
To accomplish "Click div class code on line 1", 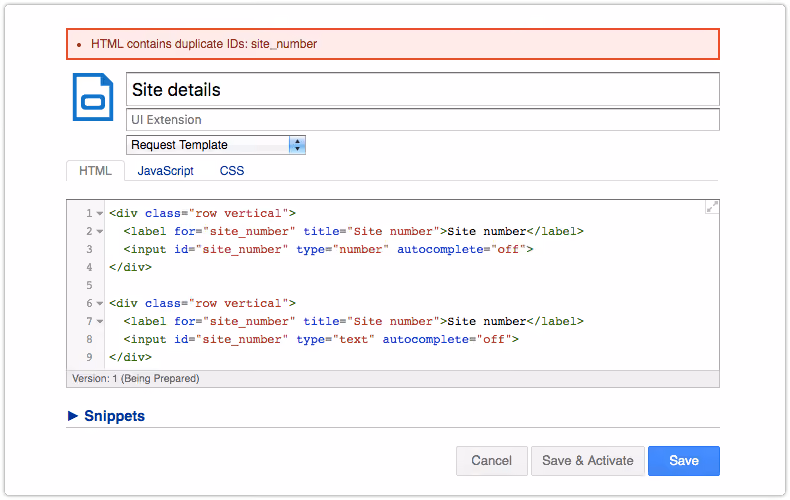I will pyautogui.click(x=203, y=214).
